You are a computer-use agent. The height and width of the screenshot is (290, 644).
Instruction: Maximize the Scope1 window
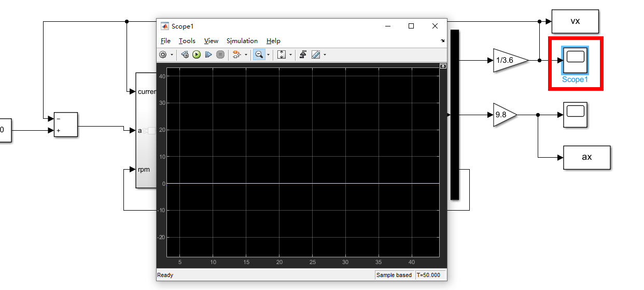coord(411,26)
